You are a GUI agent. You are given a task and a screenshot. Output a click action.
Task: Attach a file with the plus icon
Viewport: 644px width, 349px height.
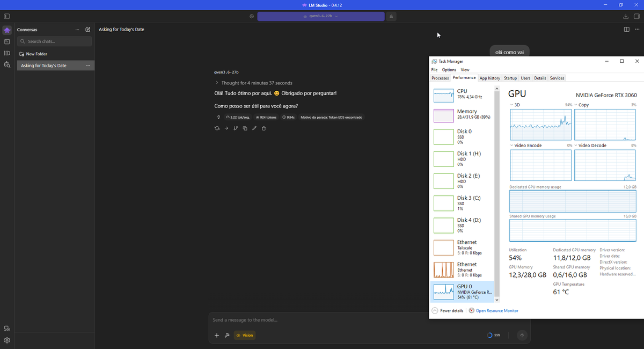coord(217,335)
